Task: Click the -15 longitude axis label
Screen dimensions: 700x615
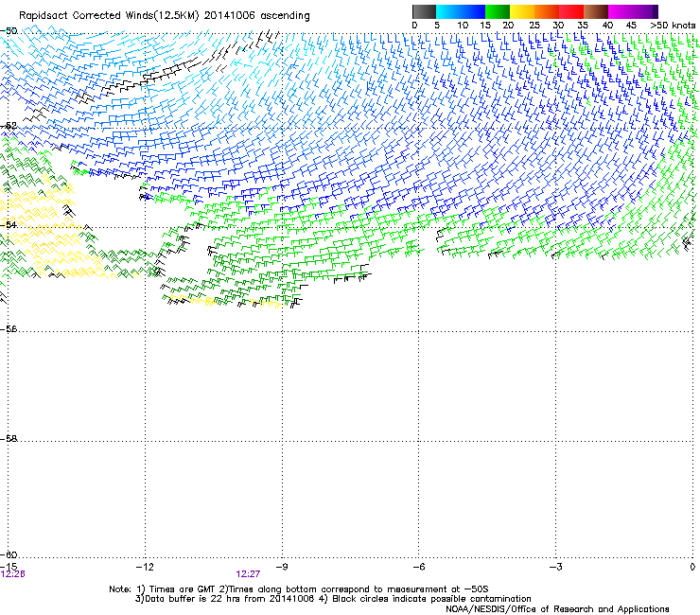Action: coord(9,567)
